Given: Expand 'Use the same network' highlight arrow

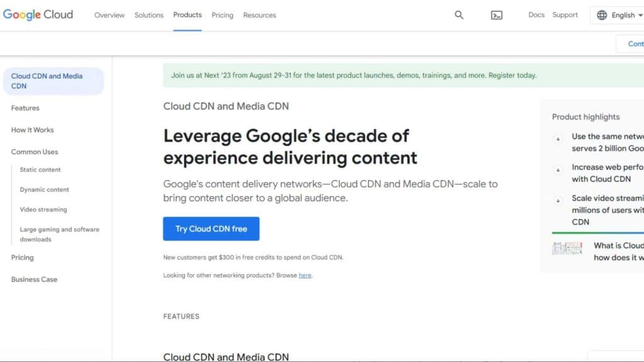Looking at the screenshot, I should pos(558,139).
